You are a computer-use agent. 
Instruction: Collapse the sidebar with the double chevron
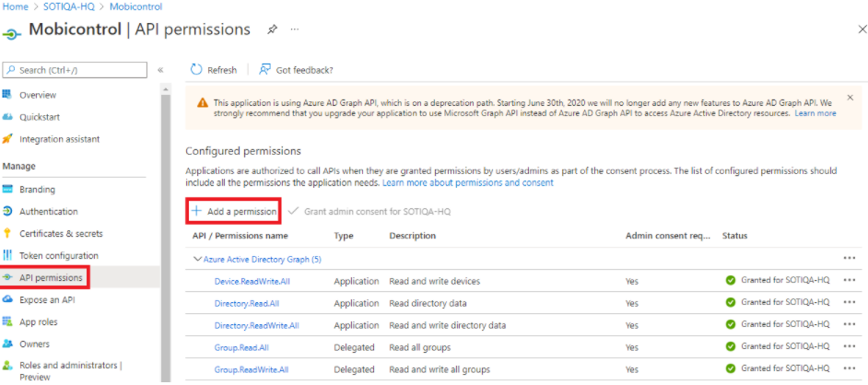point(160,70)
